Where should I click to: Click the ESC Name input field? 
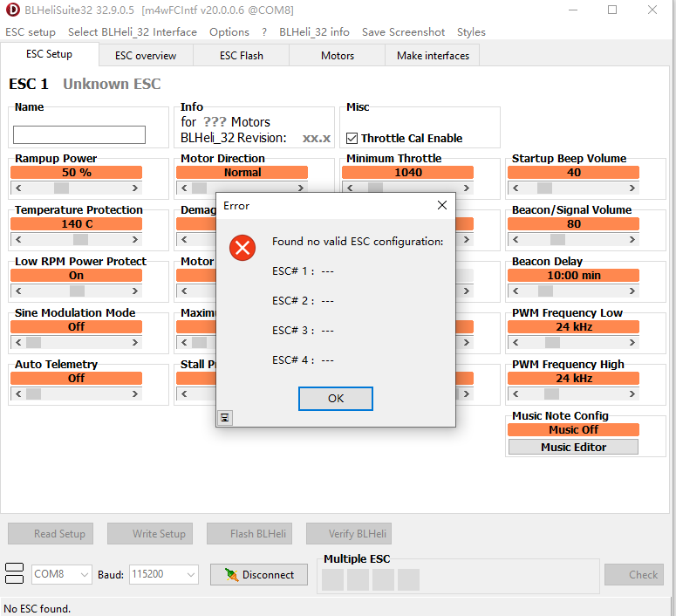click(x=79, y=134)
